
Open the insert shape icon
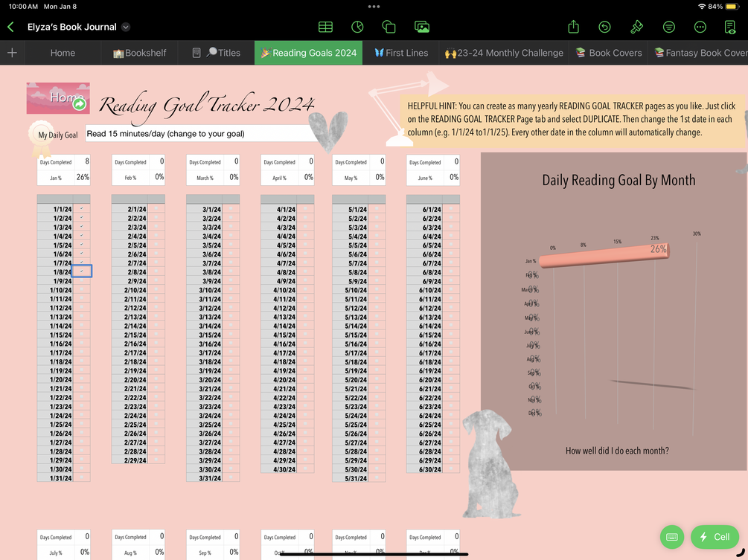pyautogui.click(x=389, y=28)
